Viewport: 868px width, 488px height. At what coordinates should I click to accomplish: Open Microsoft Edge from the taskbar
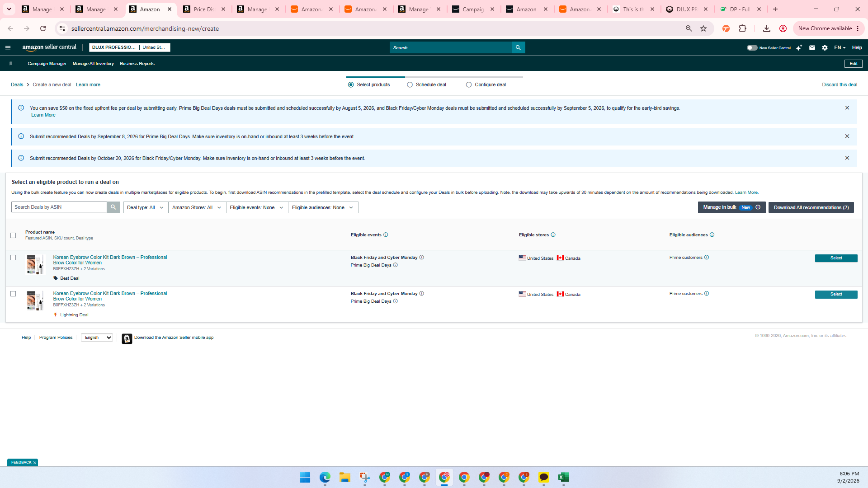[x=325, y=477]
